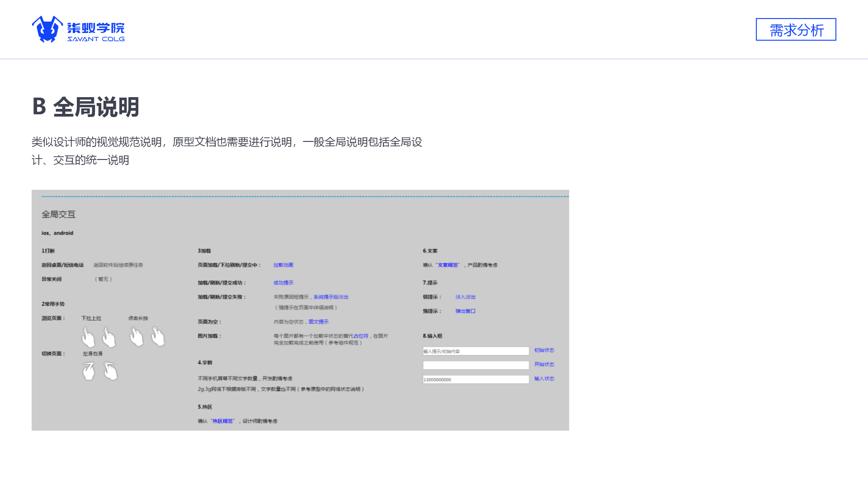This screenshot has height=488, width=868.
Task: Click the ant logo of 柒蚁学院
Action: pyautogui.click(x=47, y=29)
